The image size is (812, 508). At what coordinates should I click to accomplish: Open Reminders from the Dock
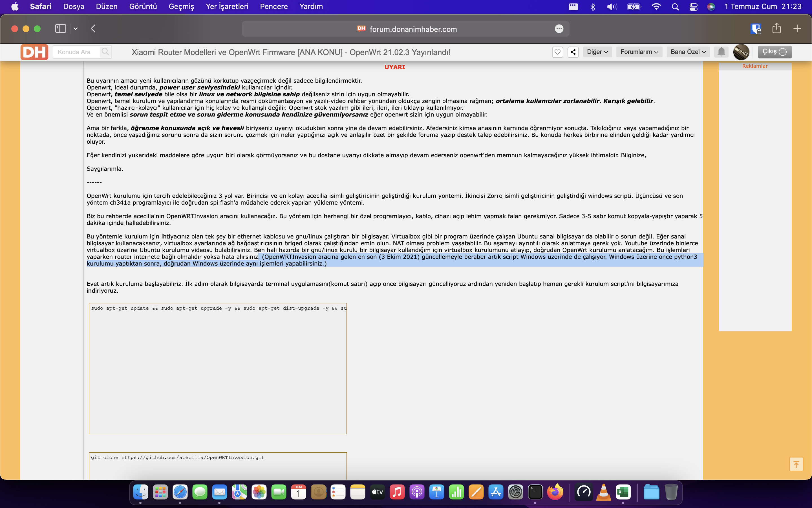(338, 492)
